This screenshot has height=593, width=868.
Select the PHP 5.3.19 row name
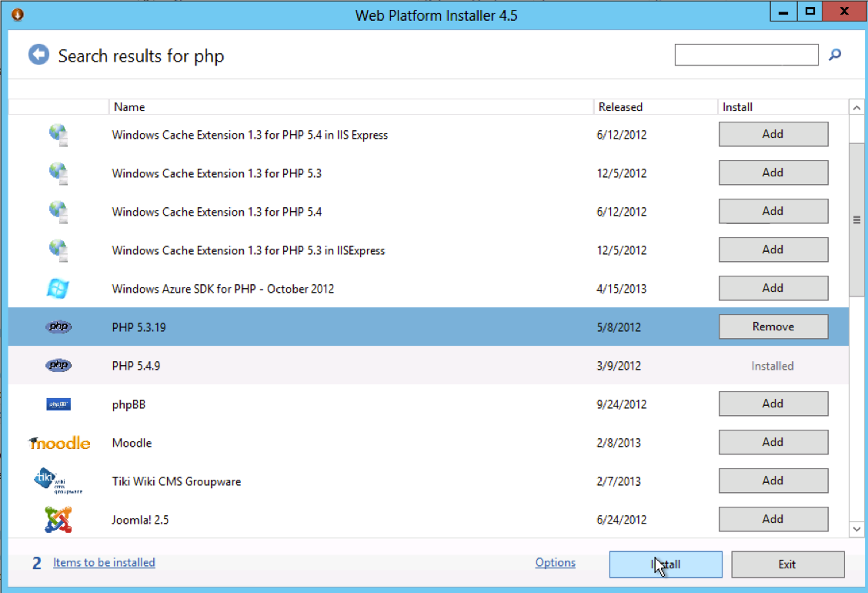(x=139, y=327)
